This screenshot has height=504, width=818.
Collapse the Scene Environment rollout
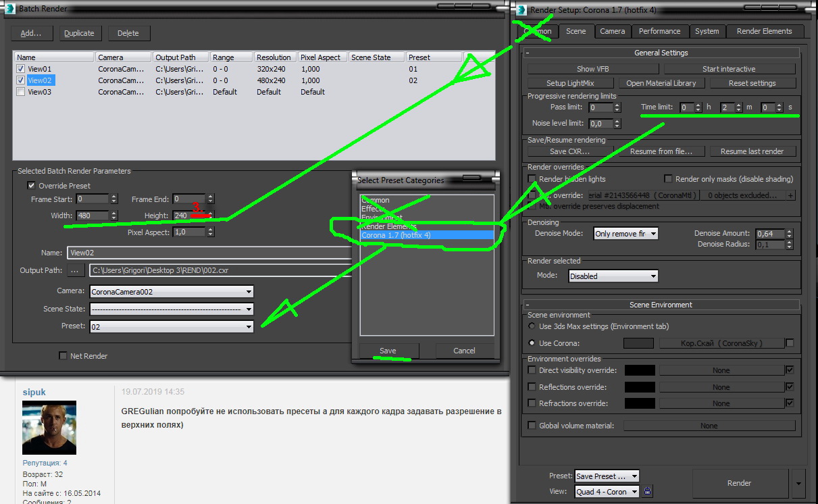(x=661, y=305)
